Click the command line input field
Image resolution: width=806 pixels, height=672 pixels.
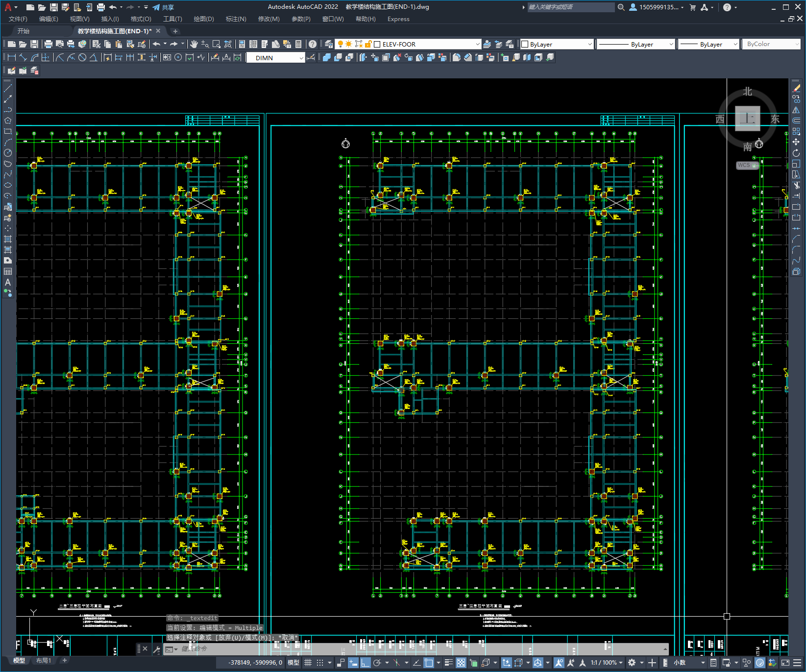pos(416,649)
